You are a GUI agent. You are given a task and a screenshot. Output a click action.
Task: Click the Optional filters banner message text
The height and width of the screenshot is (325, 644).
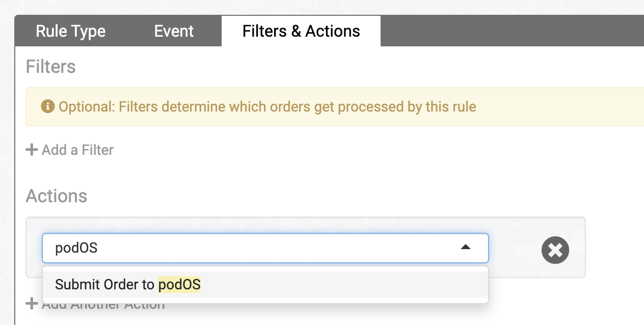click(x=267, y=106)
